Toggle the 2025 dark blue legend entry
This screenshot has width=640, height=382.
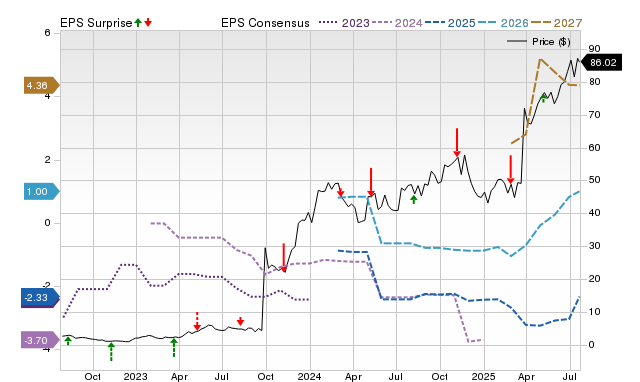click(450, 23)
